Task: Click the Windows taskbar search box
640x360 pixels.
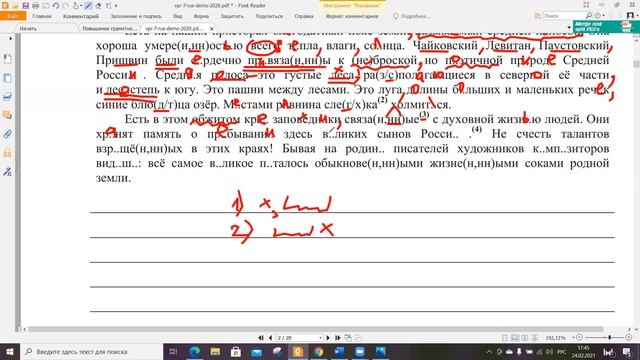Action: [x=91, y=351]
